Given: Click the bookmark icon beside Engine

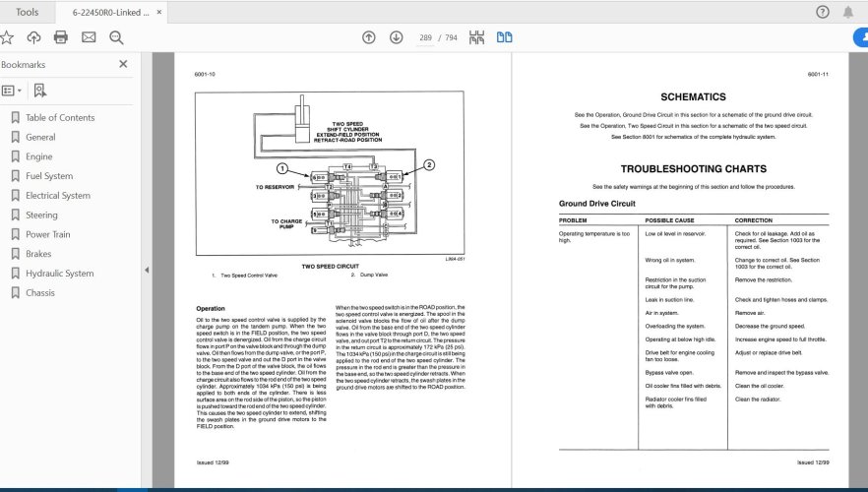Looking at the screenshot, I should (16, 156).
